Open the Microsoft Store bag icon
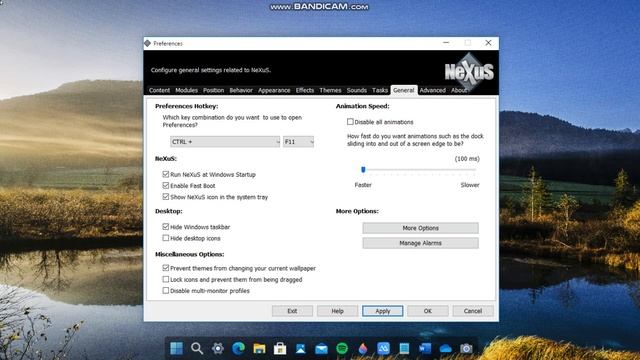The width and height of the screenshot is (640, 360). click(x=280, y=348)
